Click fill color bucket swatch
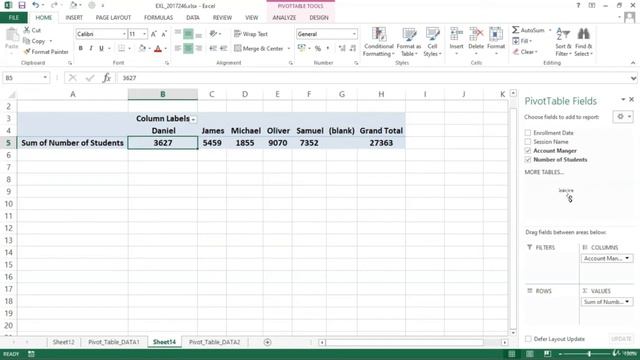The height and width of the screenshot is (360, 640). [x=142, y=49]
